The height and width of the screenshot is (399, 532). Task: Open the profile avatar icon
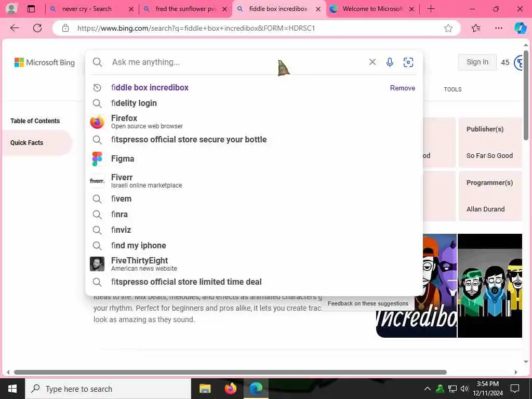(x=11, y=9)
